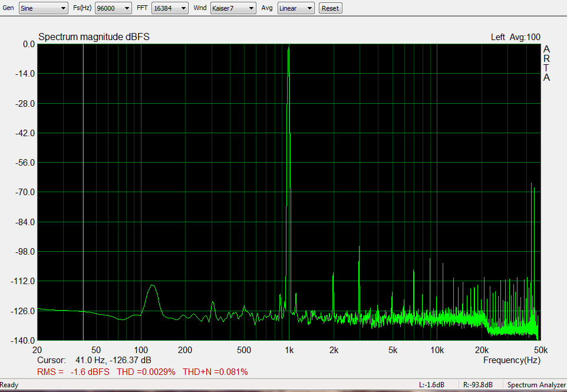Open the FFT size dropdown
Viewport: 567px width, 392px height.
click(170, 8)
